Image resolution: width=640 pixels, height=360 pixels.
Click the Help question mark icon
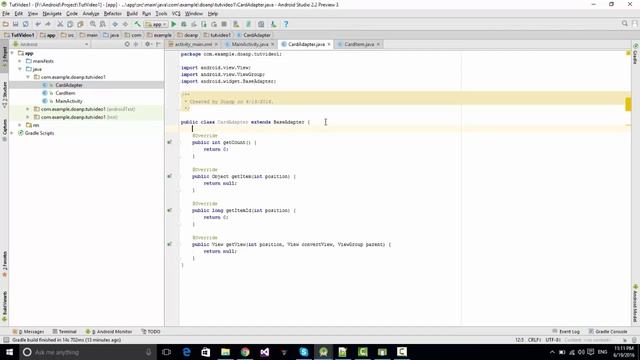[286, 24]
